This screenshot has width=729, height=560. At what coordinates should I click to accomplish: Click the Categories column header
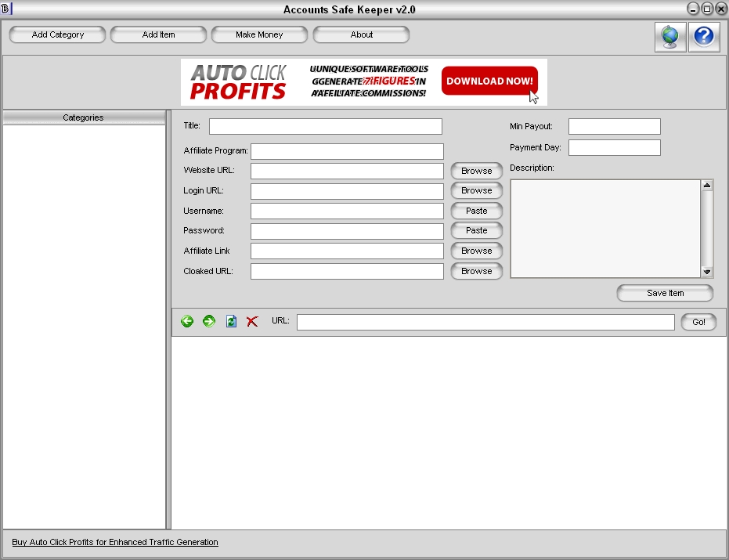tap(84, 117)
